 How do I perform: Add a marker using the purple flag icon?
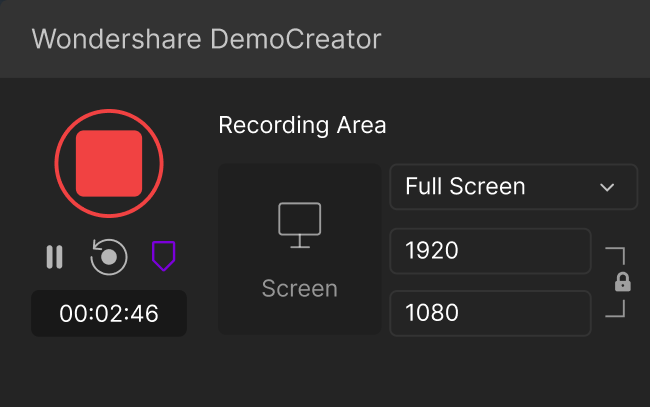tap(163, 257)
